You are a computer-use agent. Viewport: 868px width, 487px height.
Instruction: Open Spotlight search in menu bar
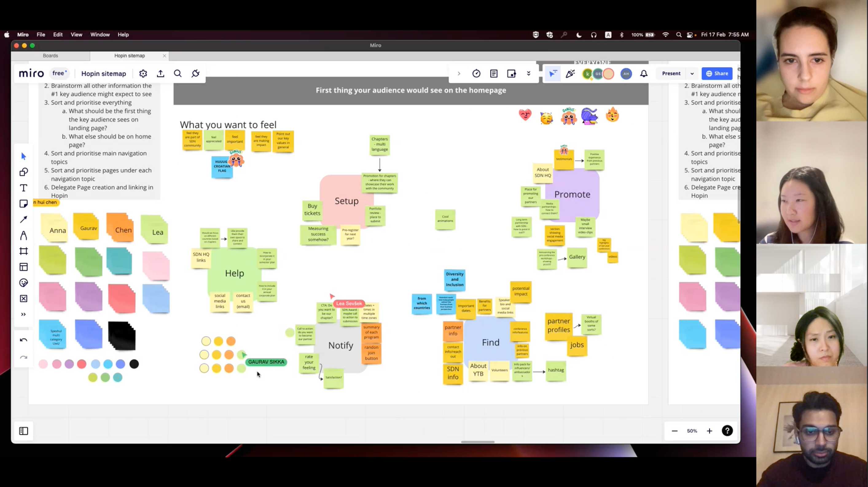click(678, 35)
